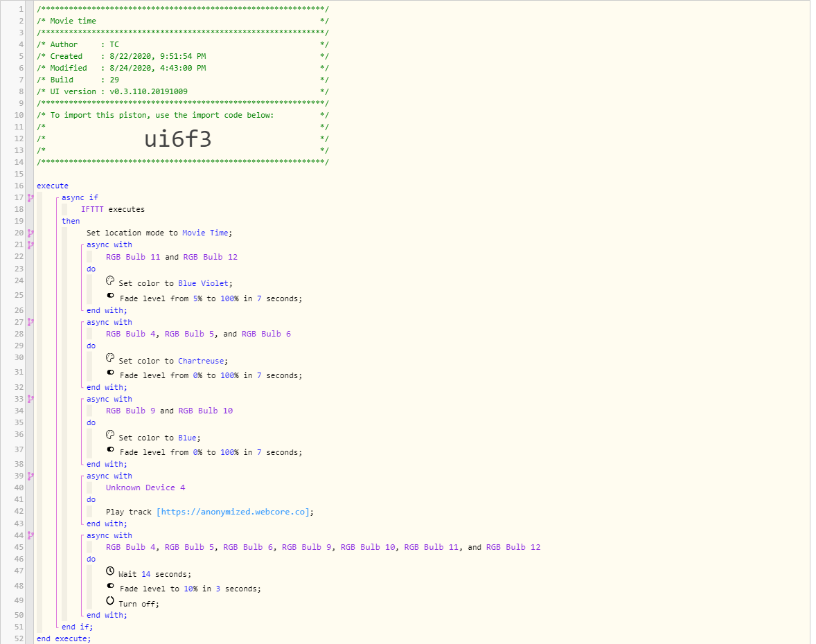Click async with on line 27
The height and width of the screenshot is (644, 816).
click(x=109, y=323)
